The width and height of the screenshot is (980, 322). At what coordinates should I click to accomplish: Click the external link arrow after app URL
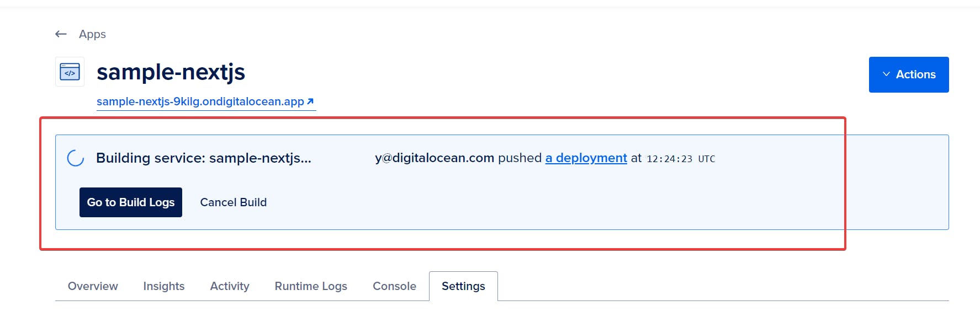point(310,101)
